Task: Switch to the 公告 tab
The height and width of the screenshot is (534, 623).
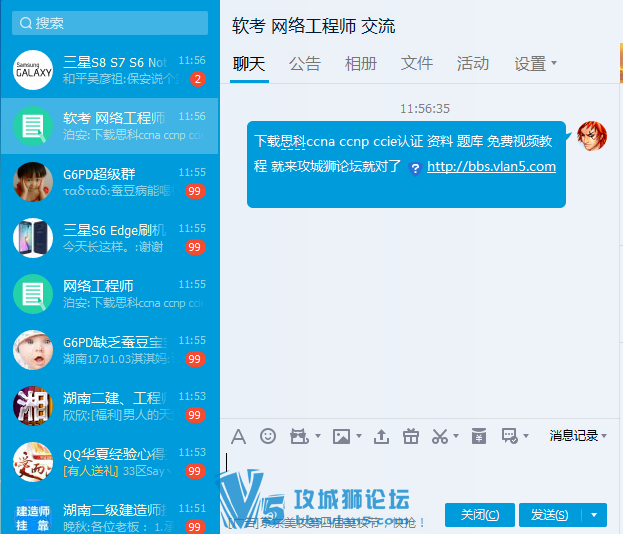Action: (305, 64)
